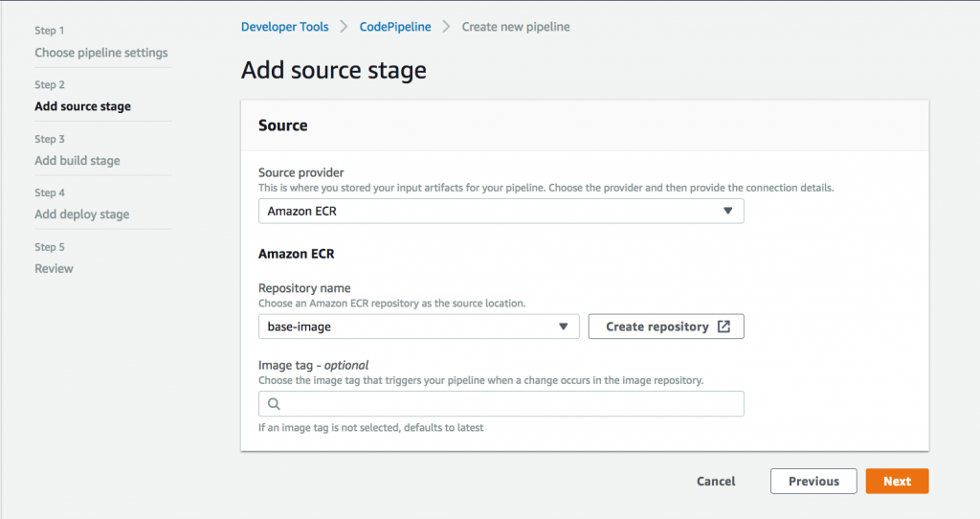Open the Developer Tools breadcrumb link
980x519 pixels.
click(x=285, y=27)
